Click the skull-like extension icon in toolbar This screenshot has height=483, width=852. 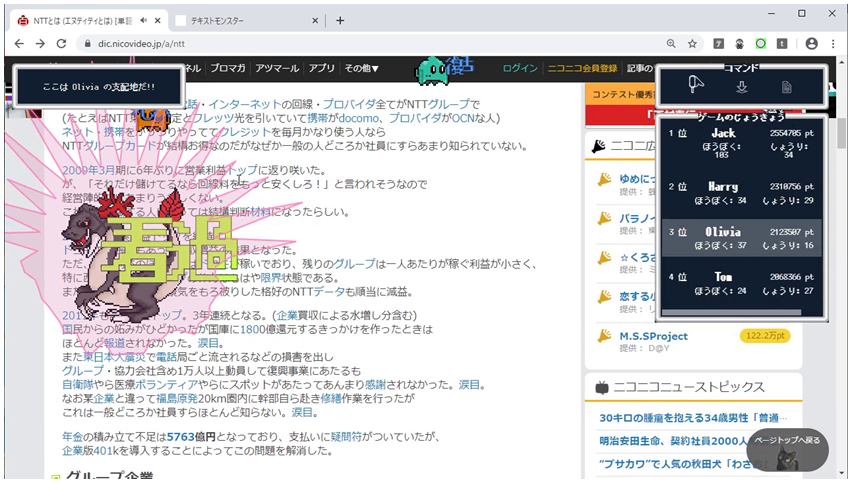tap(740, 43)
